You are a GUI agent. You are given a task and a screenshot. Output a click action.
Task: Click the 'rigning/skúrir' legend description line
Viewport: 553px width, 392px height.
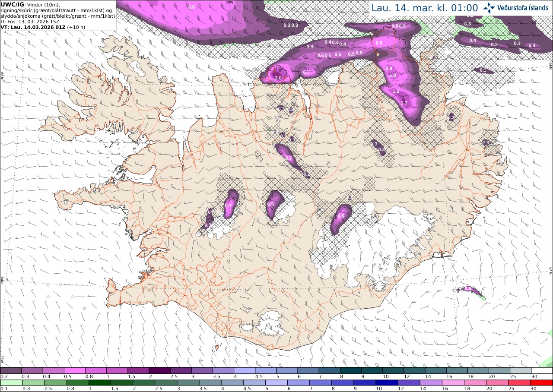click(56, 10)
